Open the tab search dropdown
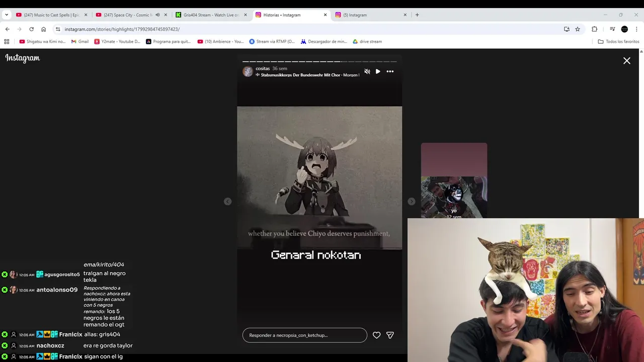This screenshot has height=362, width=644. click(7, 15)
